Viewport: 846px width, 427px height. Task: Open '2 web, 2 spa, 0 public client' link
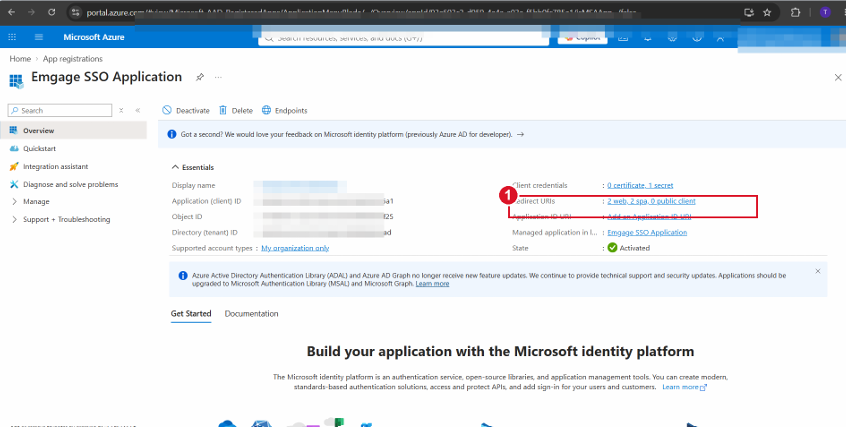[651, 201]
